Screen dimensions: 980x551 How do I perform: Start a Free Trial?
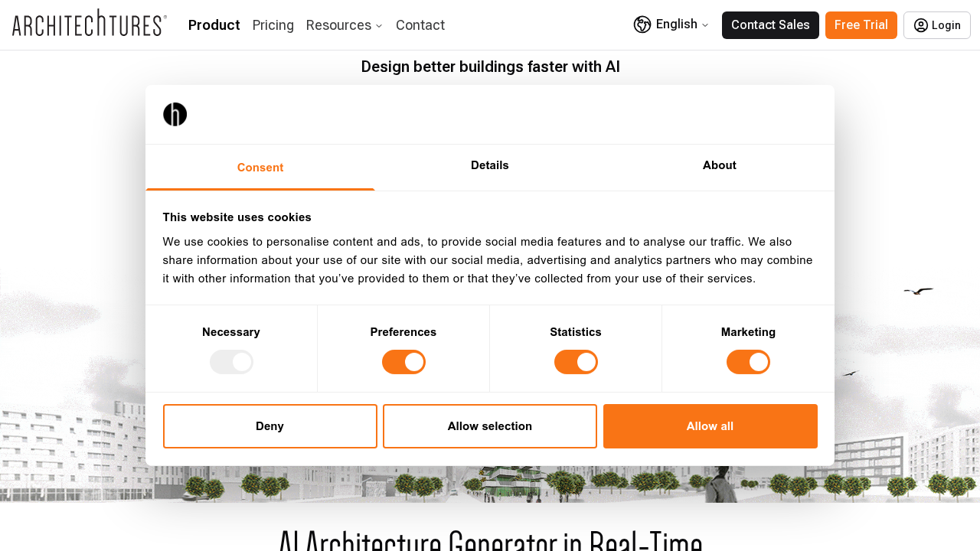pyautogui.click(x=861, y=24)
